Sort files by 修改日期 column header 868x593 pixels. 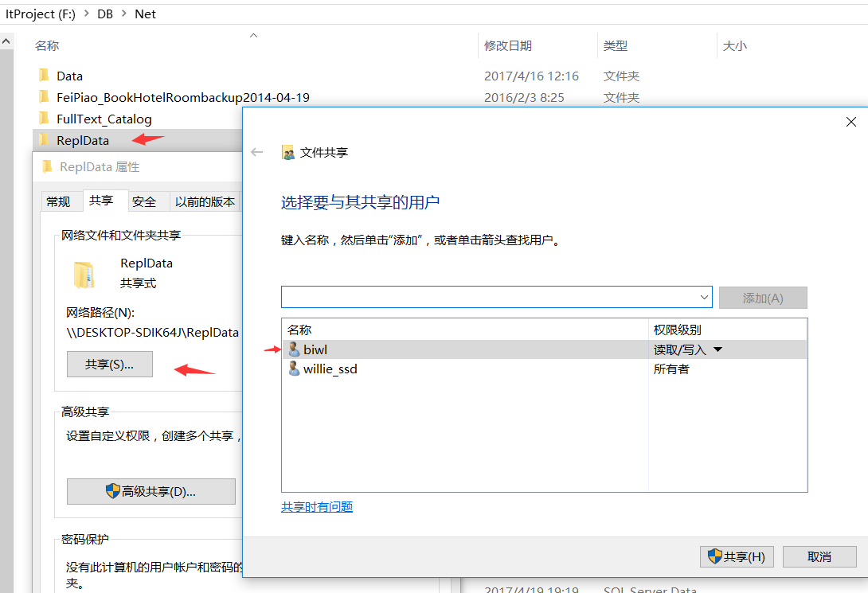[x=508, y=46]
